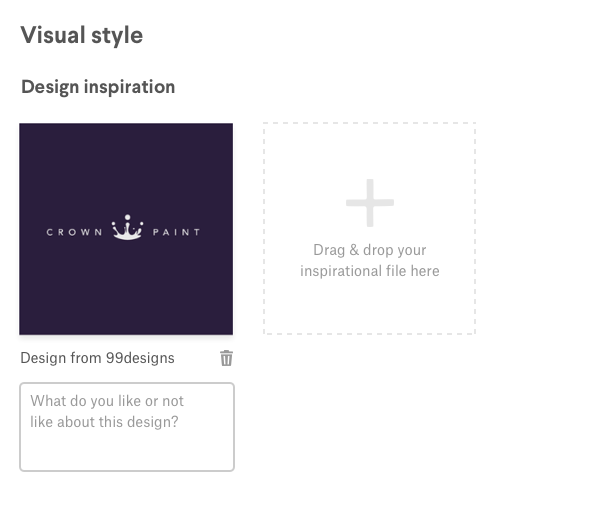The width and height of the screenshot is (607, 512).
Task: Click the upload zone above the plus icon
Action: (370, 150)
